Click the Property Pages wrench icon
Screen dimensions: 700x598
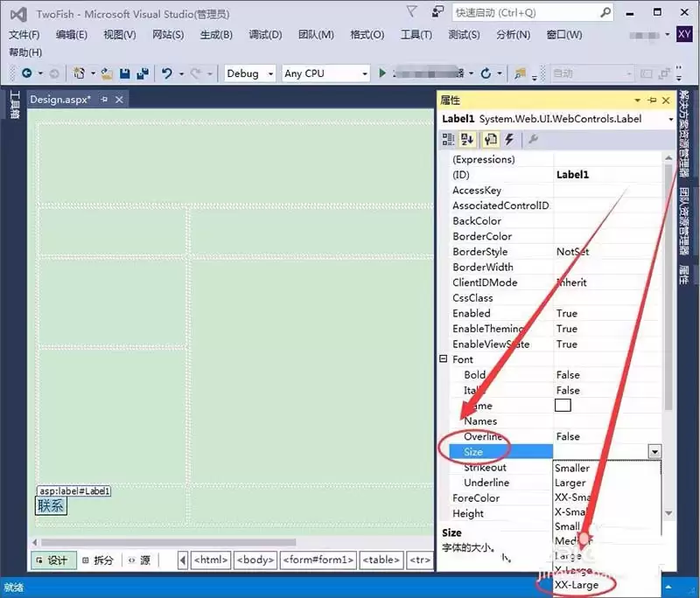[x=531, y=141]
